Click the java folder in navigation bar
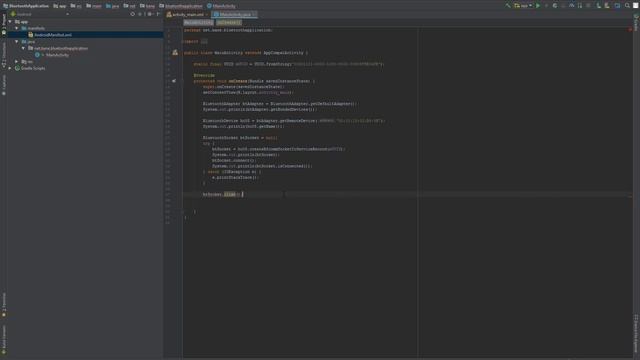 [113, 6]
